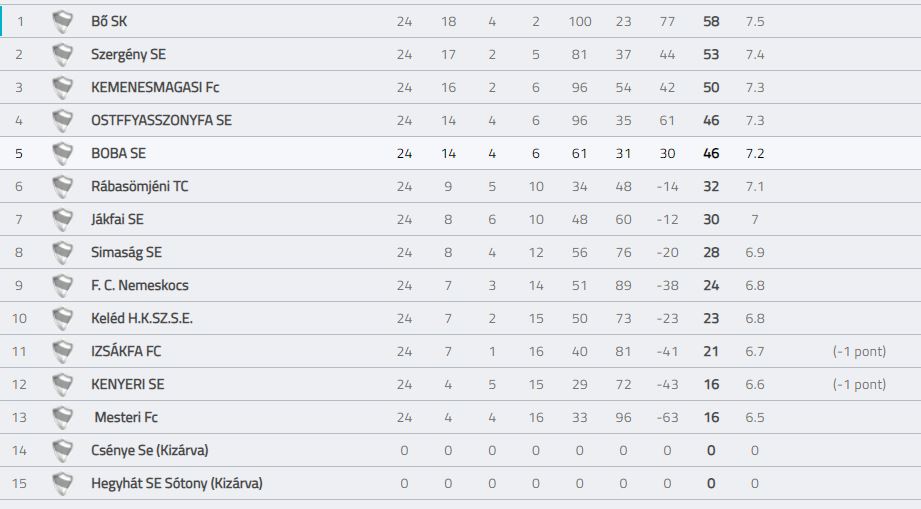Screen dimensions: 921x509
Task: Go to the BOBA SE team name
Action: point(119,153)
